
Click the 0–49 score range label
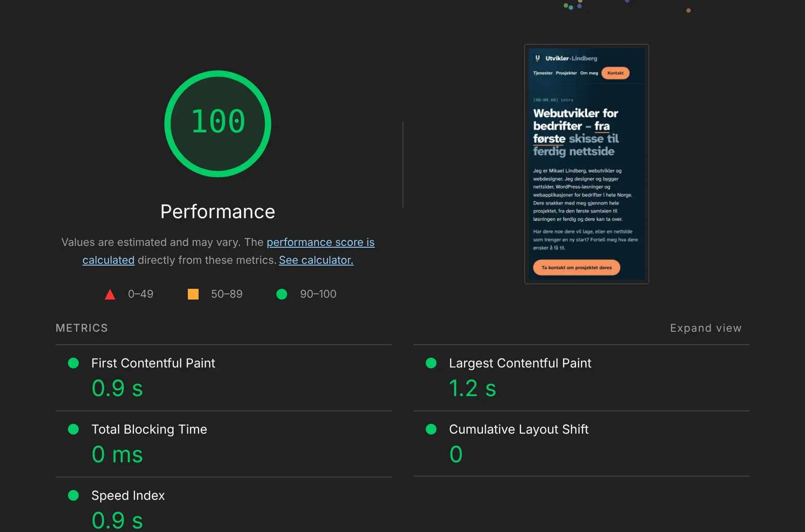(x=140, y=294)
